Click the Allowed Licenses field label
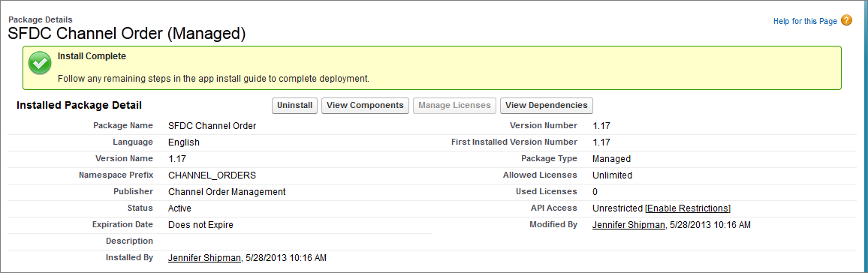 tap(541, 175)
